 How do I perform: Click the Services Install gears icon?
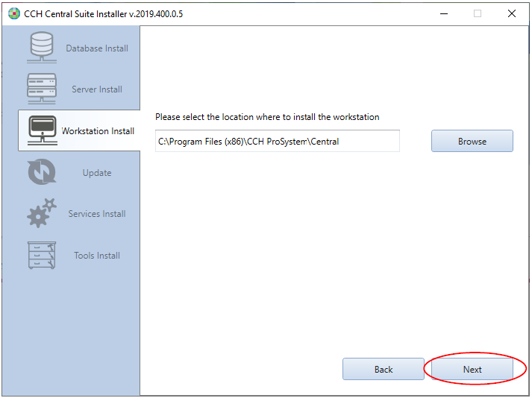click(x=42, y=213)
